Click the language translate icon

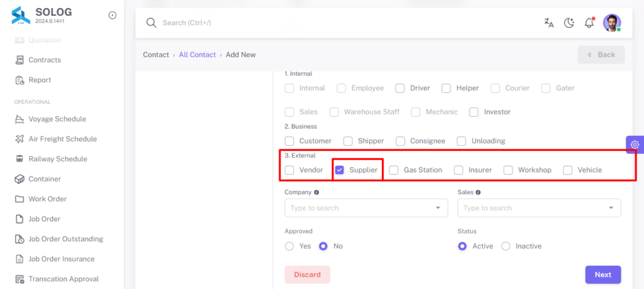[548, 23]
